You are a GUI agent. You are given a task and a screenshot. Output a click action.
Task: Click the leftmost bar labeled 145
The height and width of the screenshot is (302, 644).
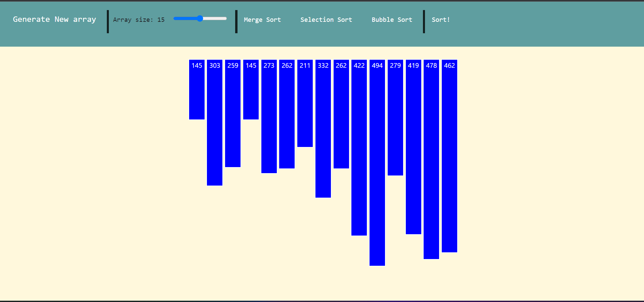coord(197,90)
